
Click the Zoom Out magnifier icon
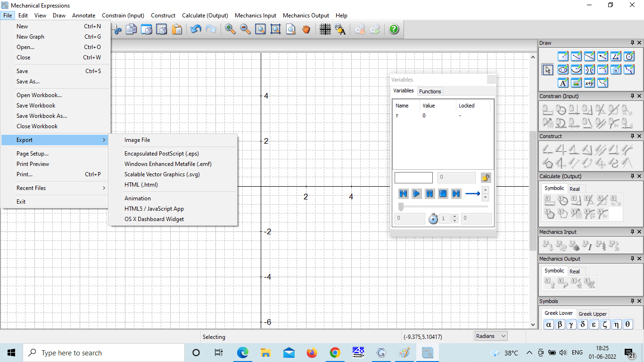pyautogui.click(x=245, y=29)
